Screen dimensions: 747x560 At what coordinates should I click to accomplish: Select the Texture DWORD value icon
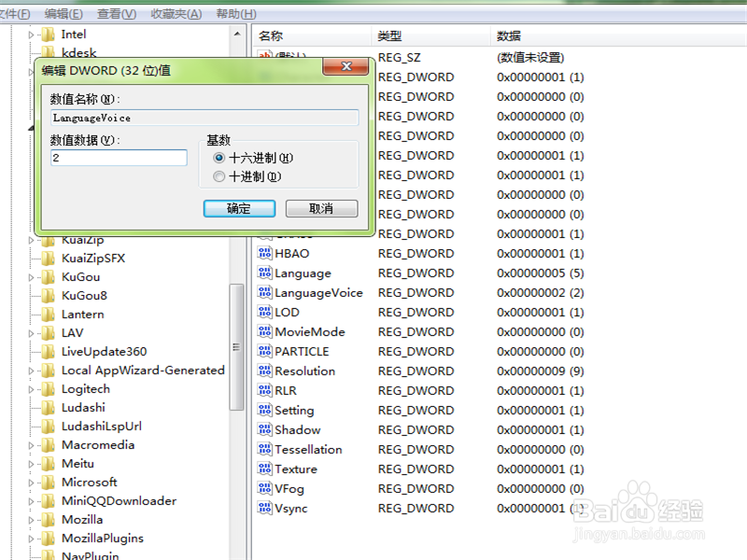[268, 469]
